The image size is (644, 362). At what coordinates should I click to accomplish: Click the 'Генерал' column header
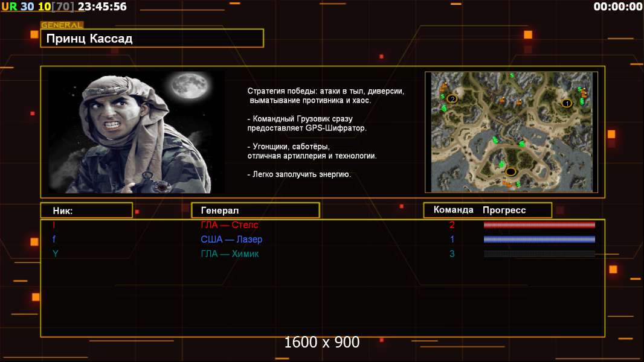point(220,211)
